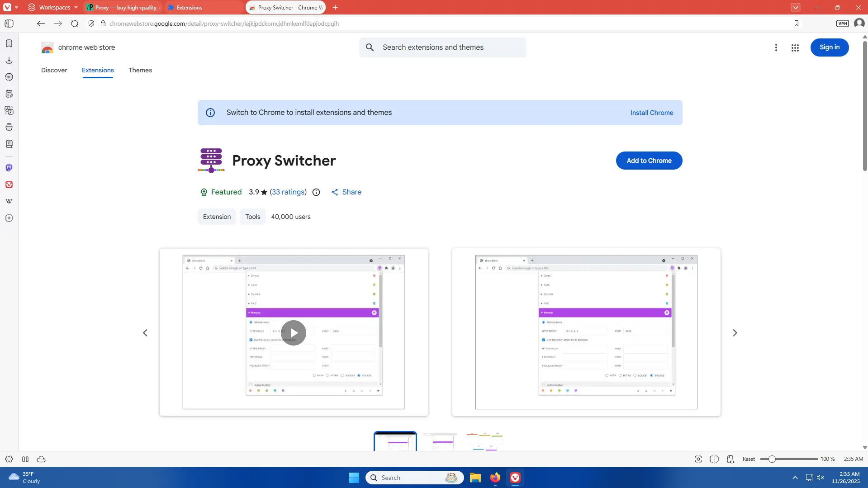Open a new tab
The height and width of the screenshot is (488, 868).
(335, 7)
